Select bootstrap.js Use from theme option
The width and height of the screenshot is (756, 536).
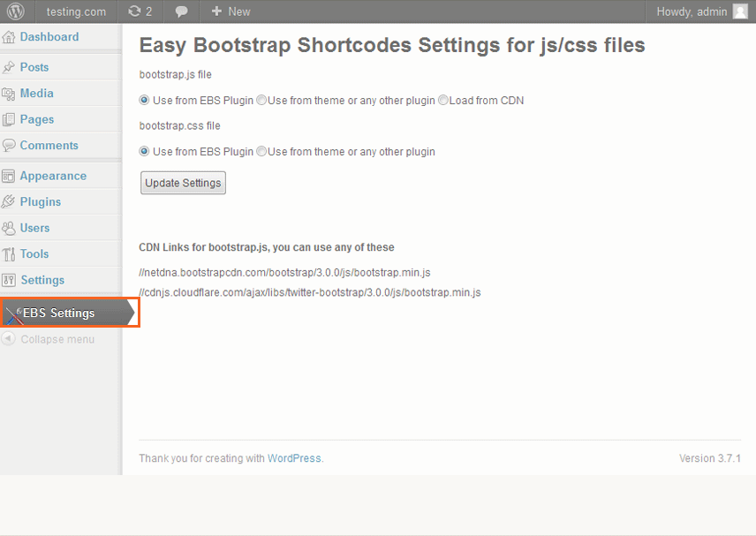tap(261, 101)
